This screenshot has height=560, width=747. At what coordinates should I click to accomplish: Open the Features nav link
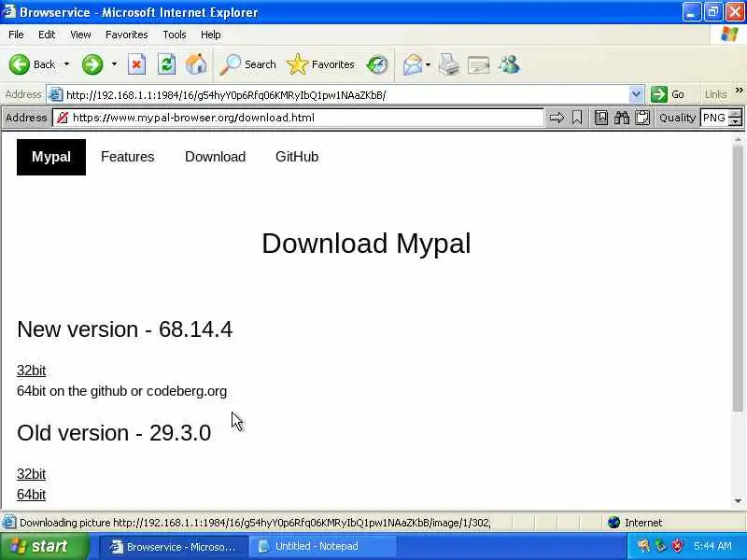128,157
